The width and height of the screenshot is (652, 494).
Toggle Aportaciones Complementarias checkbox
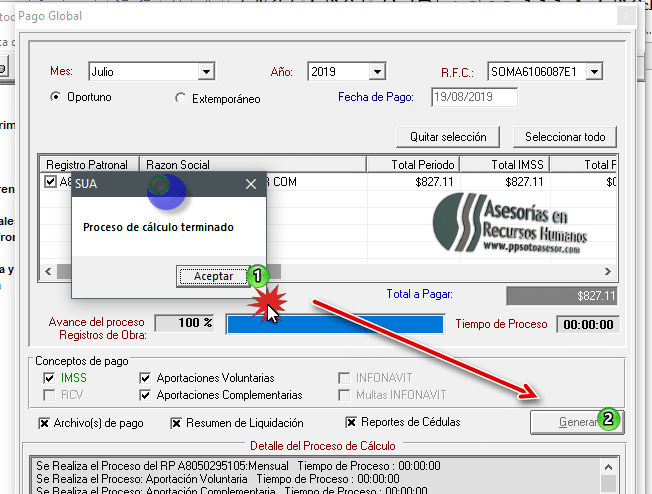[146, 395]
